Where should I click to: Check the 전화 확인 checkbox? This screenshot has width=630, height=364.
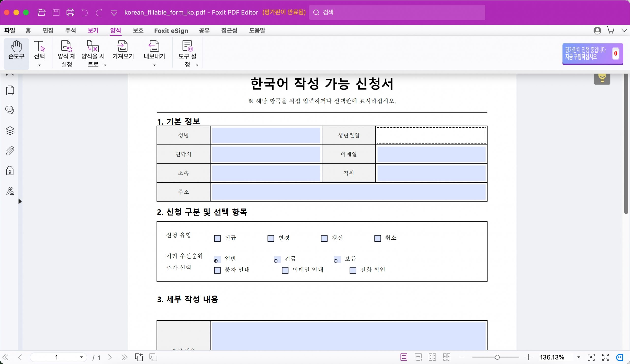coord(353,270)
